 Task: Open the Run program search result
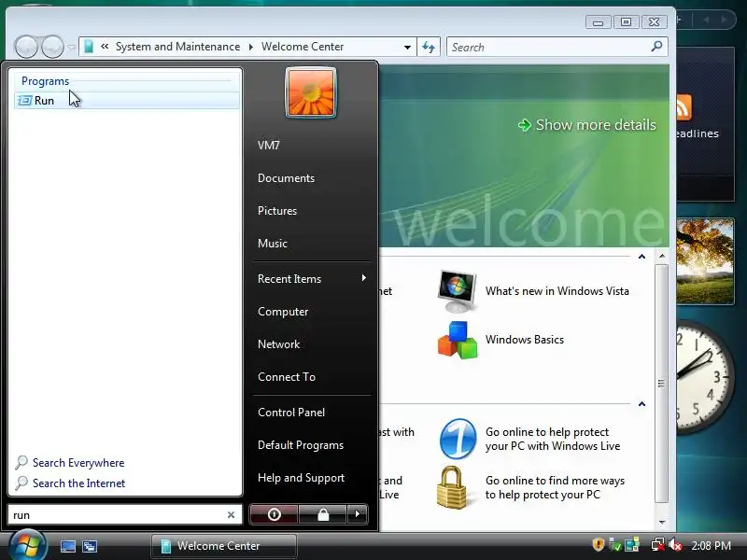(x=127, y=101)
